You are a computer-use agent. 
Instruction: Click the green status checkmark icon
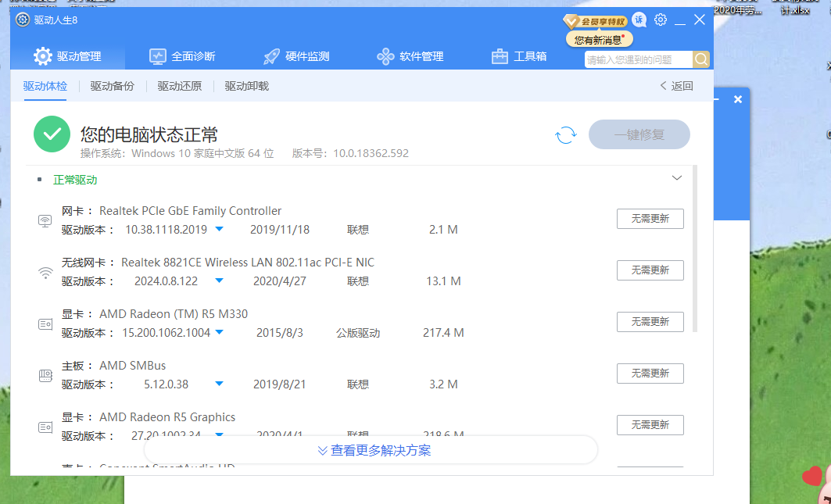point(52,134)
